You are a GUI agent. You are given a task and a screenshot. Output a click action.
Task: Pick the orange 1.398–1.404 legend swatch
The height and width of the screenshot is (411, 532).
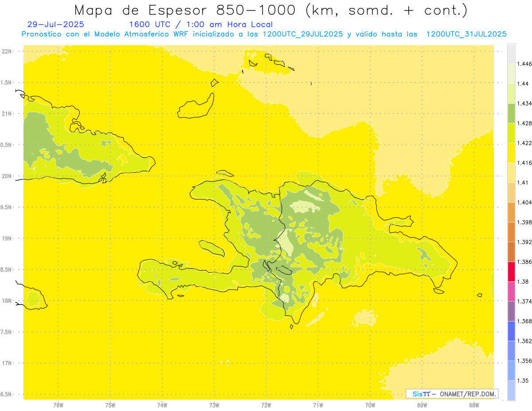tap(511, 212)
